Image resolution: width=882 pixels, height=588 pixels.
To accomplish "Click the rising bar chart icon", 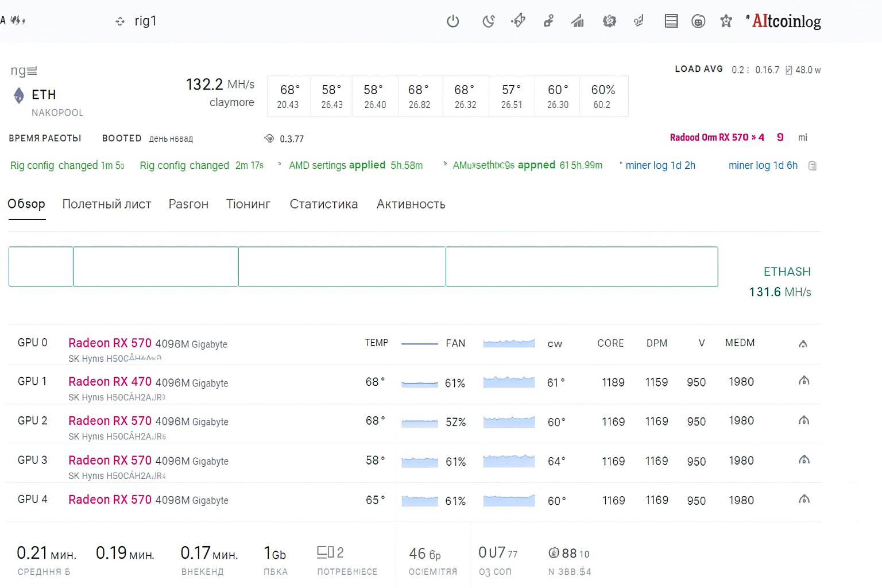I will 578,21.
